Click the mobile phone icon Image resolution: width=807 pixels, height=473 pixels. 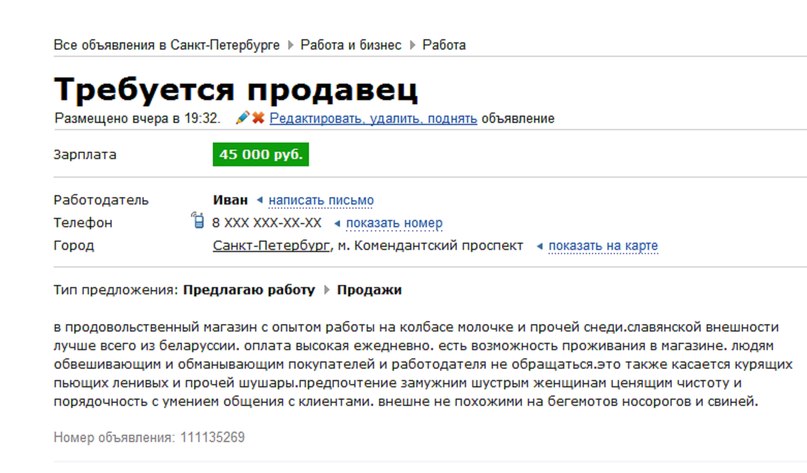pyautogui.click(x=197, y=222)
